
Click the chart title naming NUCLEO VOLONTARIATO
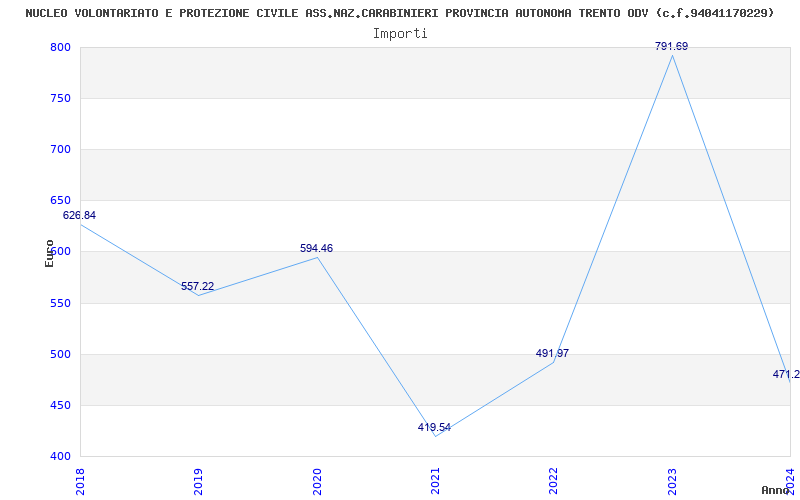point(399,13)
